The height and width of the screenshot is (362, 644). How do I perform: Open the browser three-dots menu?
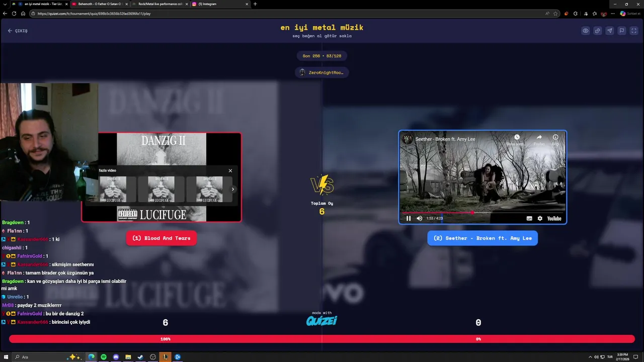point(612,14)
